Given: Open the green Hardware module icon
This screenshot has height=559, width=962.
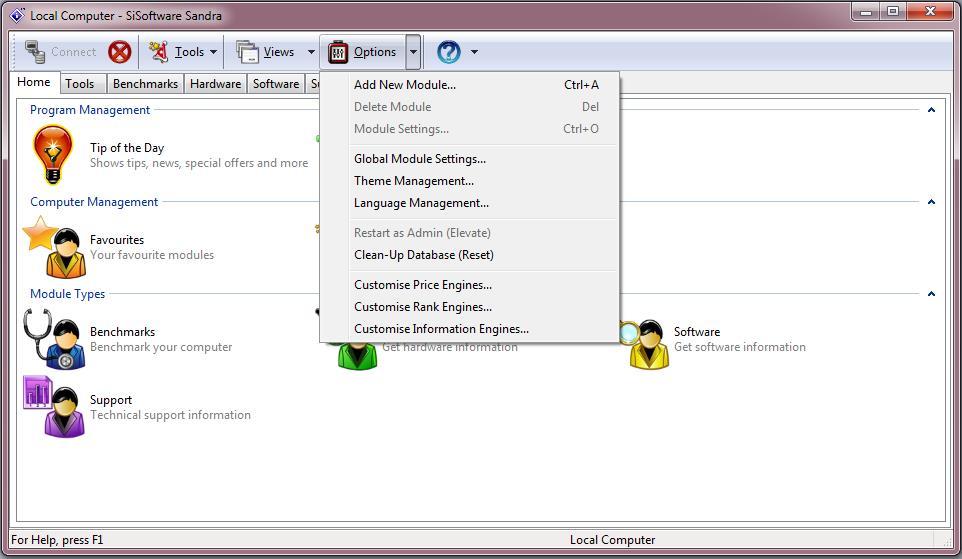Looking at the screenshot, I should (357, 357).
